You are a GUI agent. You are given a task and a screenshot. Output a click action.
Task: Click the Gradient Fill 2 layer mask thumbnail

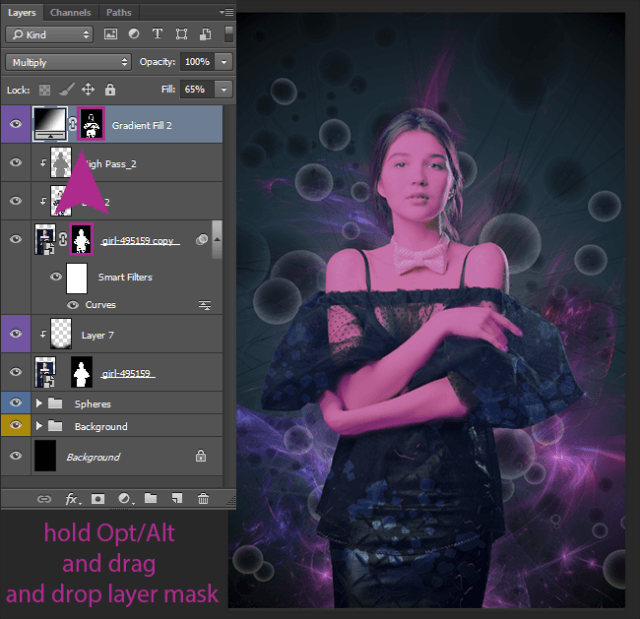click(91, 124)
